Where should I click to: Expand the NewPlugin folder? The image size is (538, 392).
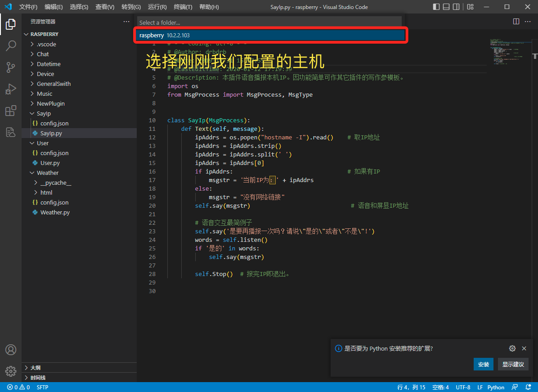(x=79, y=103)
